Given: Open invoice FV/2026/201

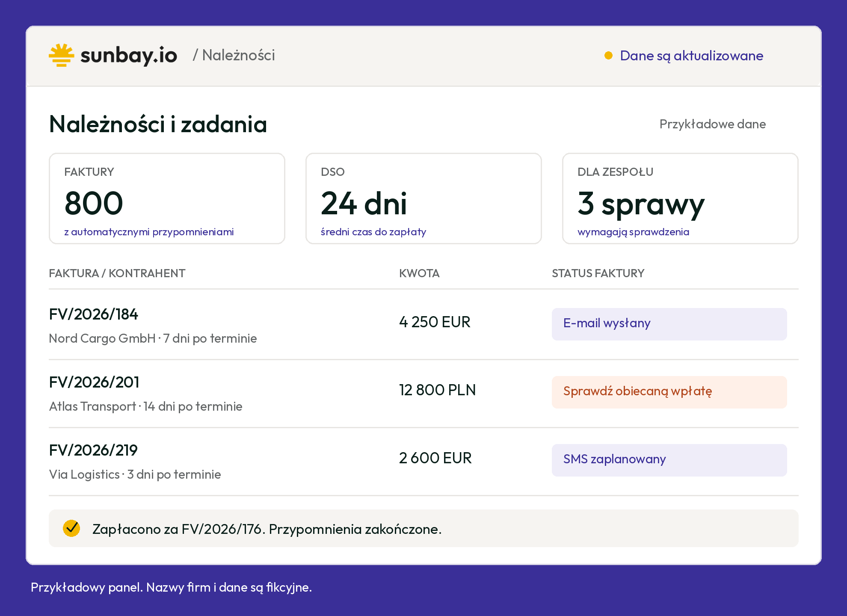Looking at the screenshot, I should tap(94, 382).
